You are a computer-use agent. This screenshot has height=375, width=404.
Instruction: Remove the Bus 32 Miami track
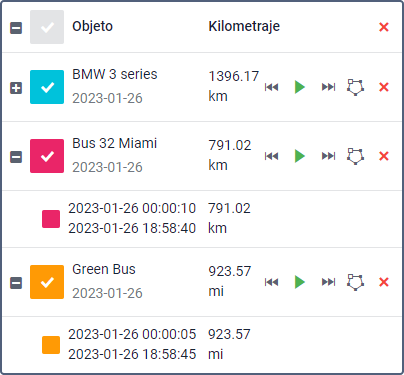pyautogui.click(x=384, y=156)
